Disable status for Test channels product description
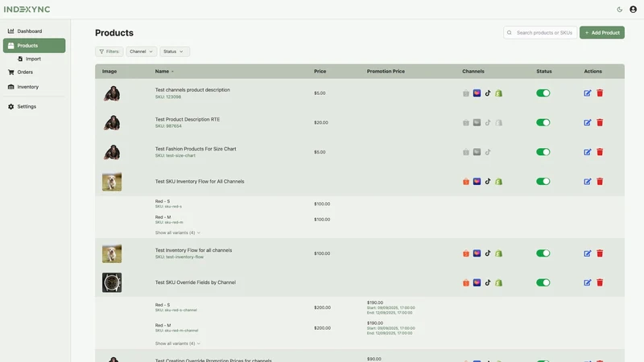This screenshot has width=644, height=362. 543,93
